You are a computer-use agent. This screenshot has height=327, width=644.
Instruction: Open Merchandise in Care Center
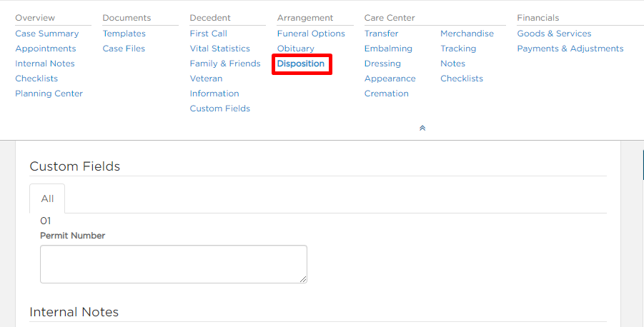[467, 34]
